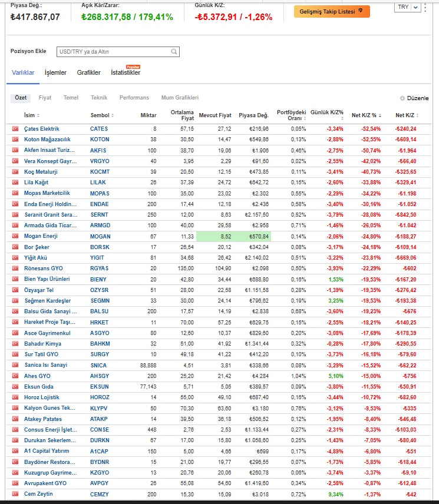The image size is (439, 504).
Task: Select the Mum Grafikleri view tab
Action: pos(180,98)
